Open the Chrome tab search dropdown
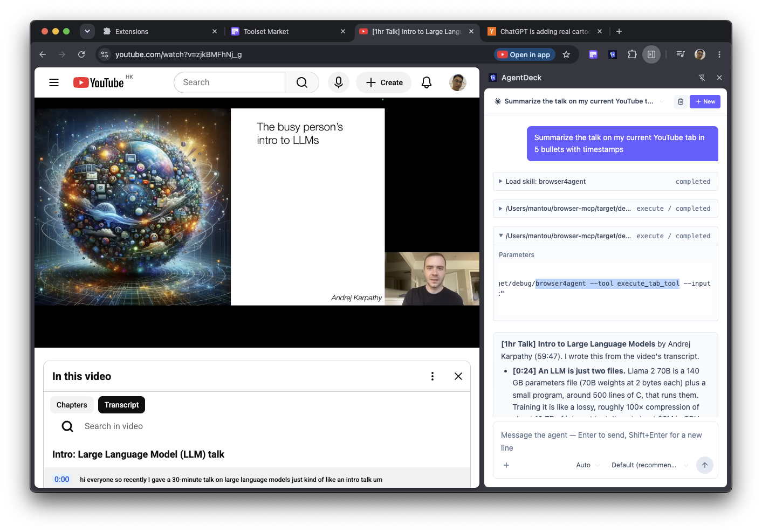 [87, 31]
